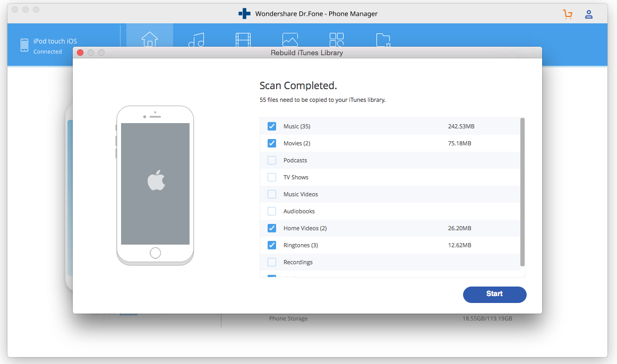Check the Audiobooks checkbox
This screenshot has width=617, height=364.
[272, 211]
